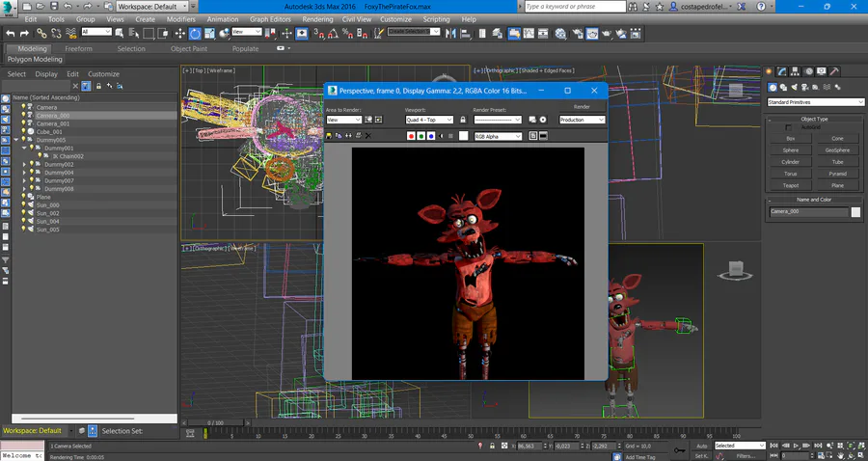Open the Utilities hammer tab in command panel
The image size is (868, 461).
pyautogui.click(x=834, y=70)
